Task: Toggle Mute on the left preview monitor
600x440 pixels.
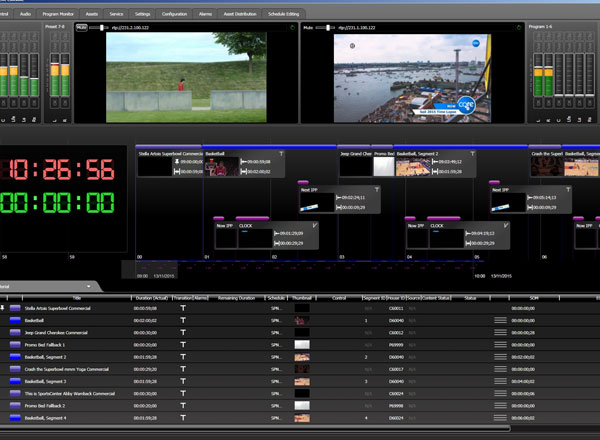Action: pos(82,28)
